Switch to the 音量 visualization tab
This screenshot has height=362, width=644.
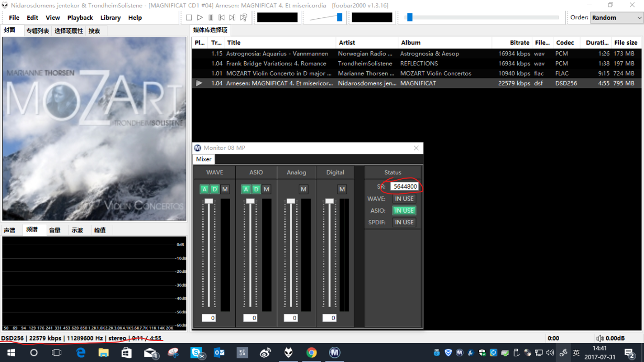[x=55, y=230]
